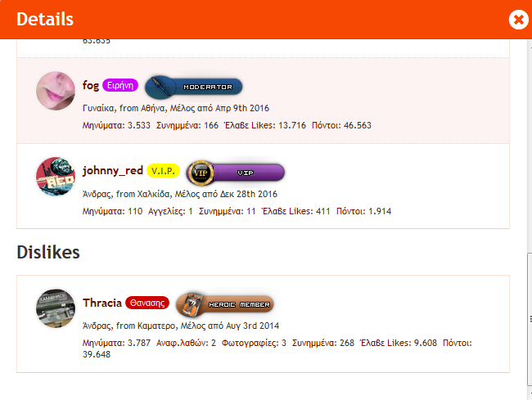Open Thracia's Φωτογραφίες: 3 stat
The width and height of the screenshot is (532, 400).
pos(254,343)
